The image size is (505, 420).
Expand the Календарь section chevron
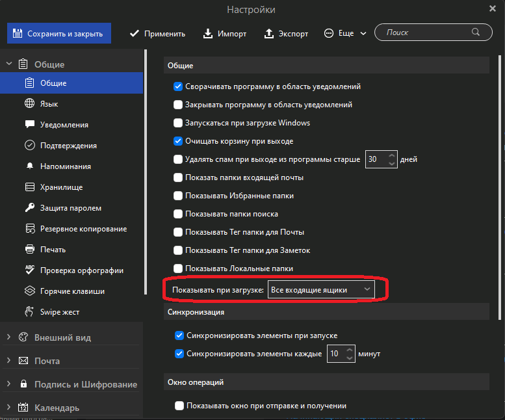point(8,407)
